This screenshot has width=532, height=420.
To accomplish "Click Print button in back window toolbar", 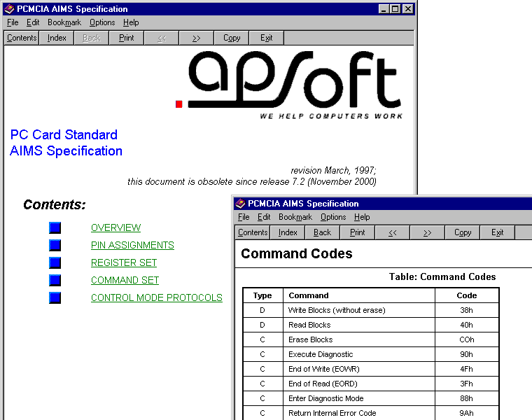I will 127,38.
